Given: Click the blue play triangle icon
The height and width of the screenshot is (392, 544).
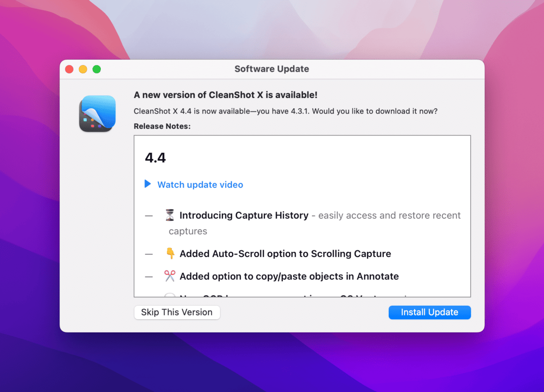Looking at the screenshot, I should pos(147,184).
